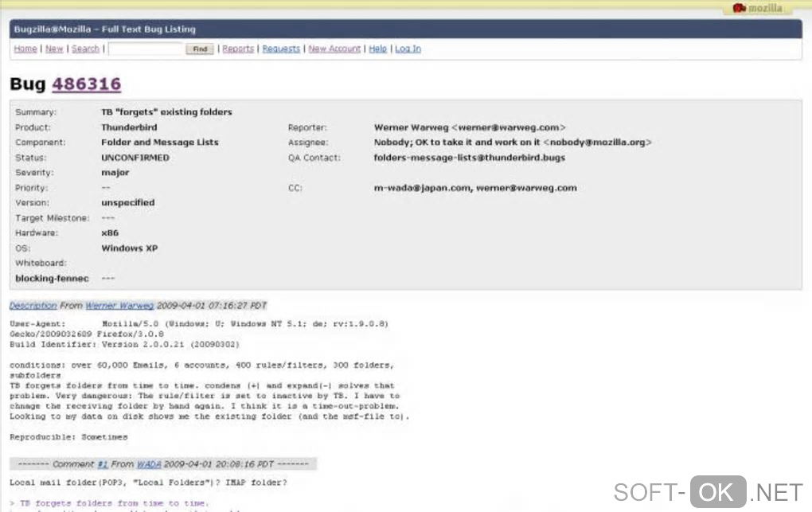
Task: Select the Status value UNCONFIRMED
Action: [135, 158]
